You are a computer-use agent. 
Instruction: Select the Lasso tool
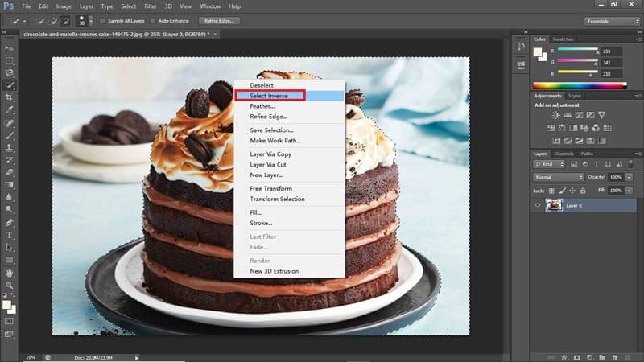[10, 72]
